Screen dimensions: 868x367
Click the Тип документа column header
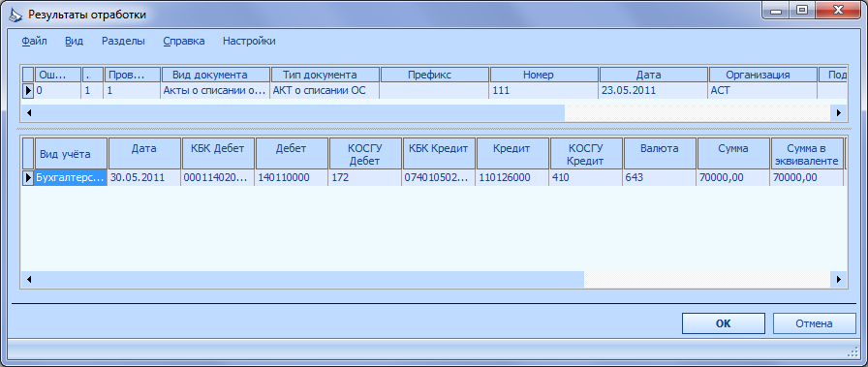325,75
